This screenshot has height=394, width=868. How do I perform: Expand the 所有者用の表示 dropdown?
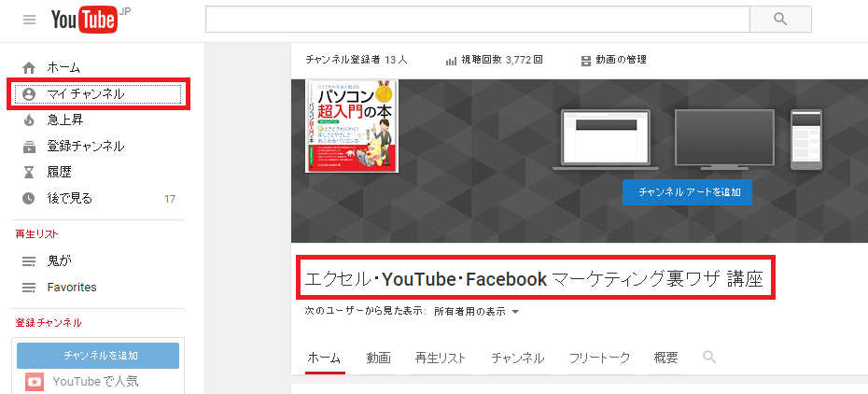click(477, 312)
